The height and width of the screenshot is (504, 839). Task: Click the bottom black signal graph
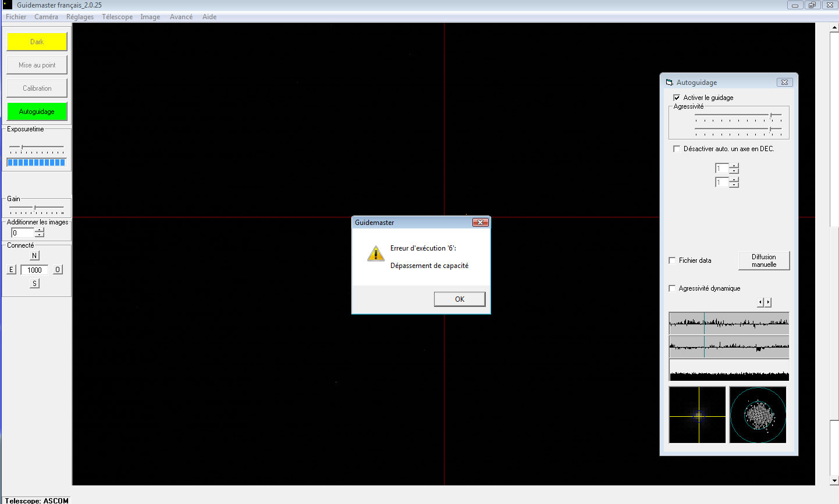click(729, 370)
